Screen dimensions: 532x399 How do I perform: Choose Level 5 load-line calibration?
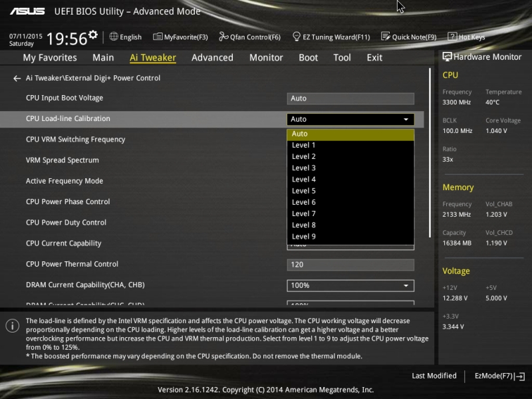350,191
